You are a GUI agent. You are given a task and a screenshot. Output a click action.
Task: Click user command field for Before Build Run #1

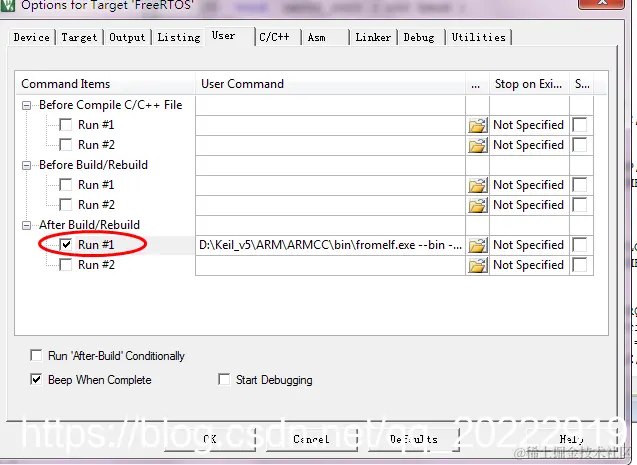330,185
